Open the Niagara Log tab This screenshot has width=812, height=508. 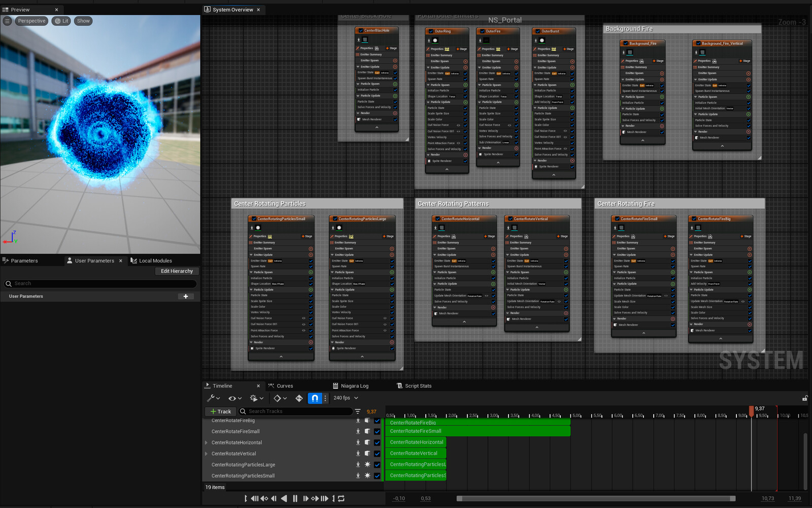pos(354,386)
